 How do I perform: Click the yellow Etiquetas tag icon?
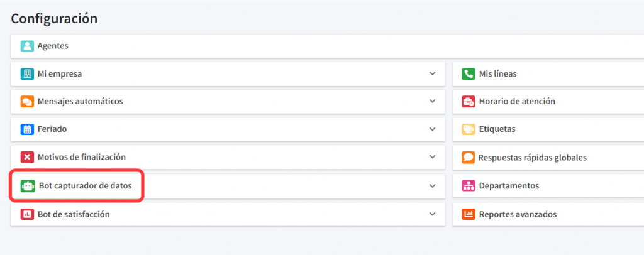tap(468, 129)
